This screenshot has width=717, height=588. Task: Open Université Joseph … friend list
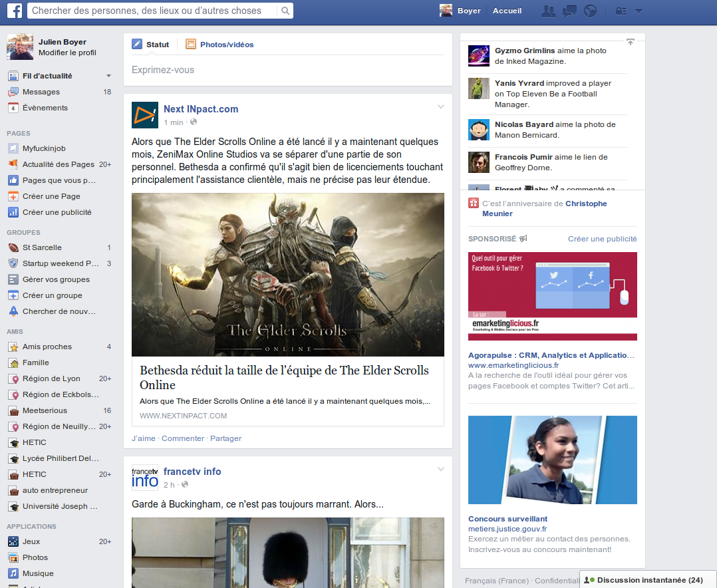[x=59, y=506]
